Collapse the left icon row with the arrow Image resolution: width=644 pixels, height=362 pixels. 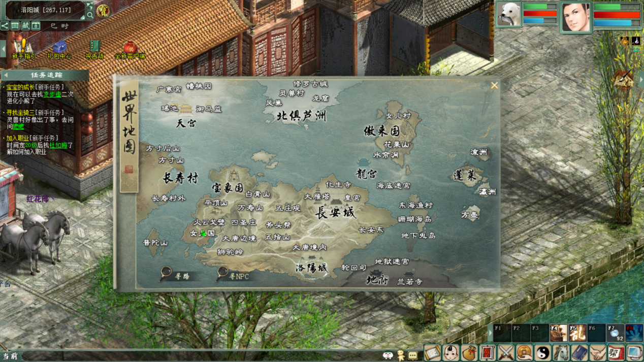(3, 49)
